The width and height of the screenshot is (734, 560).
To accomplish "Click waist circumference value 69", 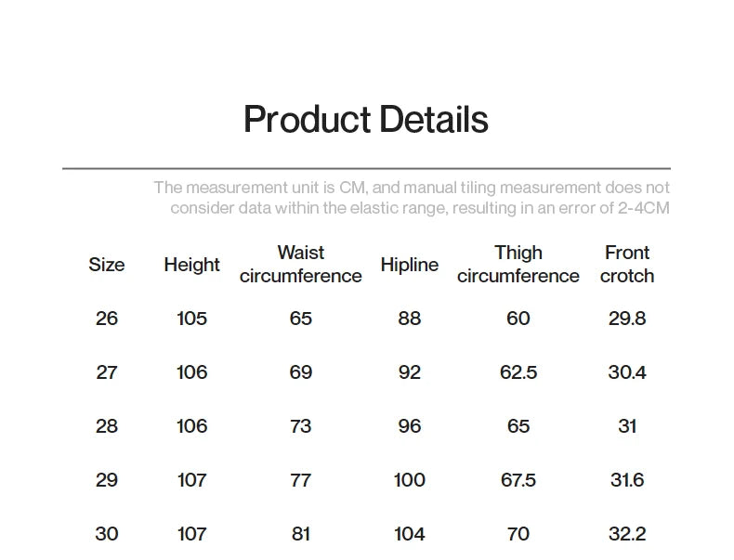I will (300, 372).
